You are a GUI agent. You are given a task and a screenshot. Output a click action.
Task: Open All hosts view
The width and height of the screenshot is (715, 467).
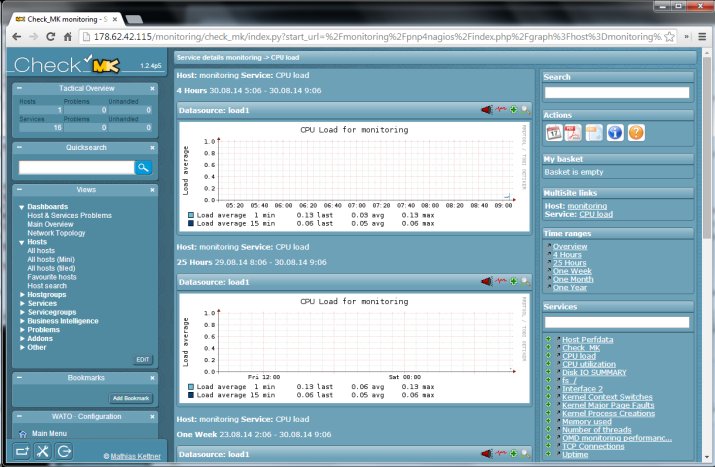[x=41, y=250]
